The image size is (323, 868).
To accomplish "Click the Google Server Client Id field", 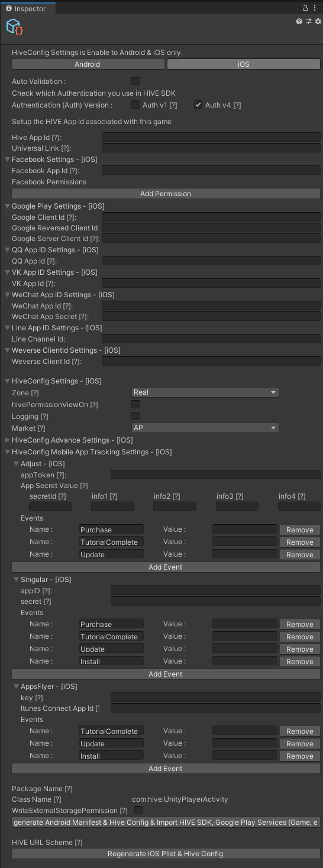I will [211, 239].
